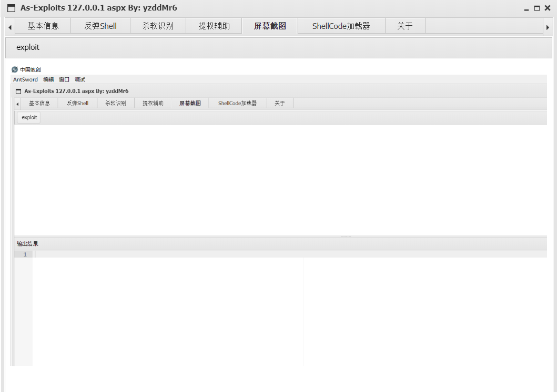557x392 pixels.
Task: Select the inner 屏幕截图 tab
Action: click(x=190, y=103)
